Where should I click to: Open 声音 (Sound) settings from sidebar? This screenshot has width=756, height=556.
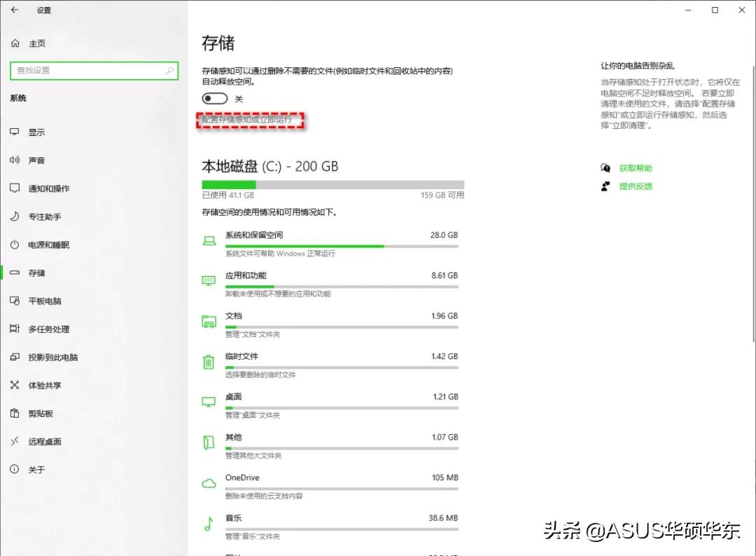coord(15,160)
